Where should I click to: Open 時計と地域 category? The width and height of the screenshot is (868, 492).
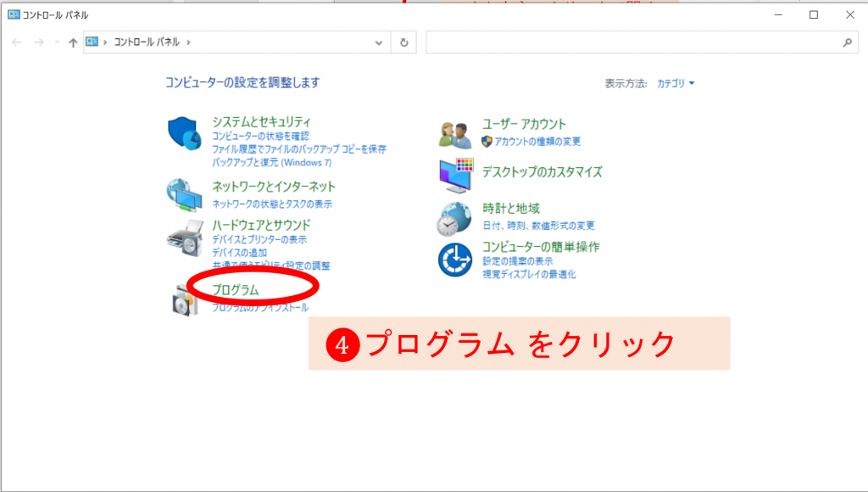tap(511, 209)
